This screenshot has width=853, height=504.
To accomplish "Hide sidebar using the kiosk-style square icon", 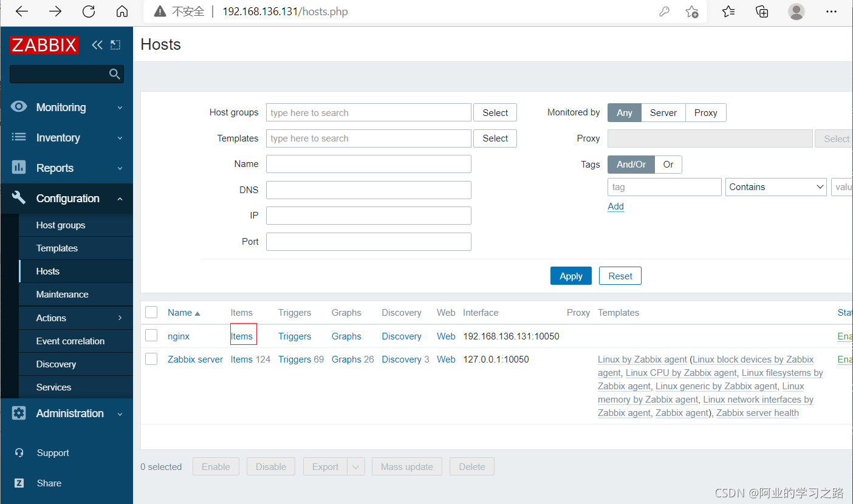I will coord(115,45).
